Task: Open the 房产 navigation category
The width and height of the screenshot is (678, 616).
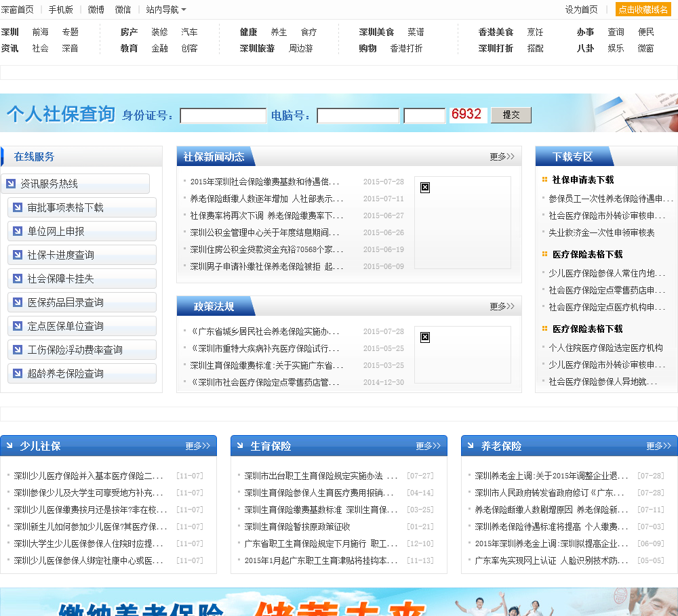Action: pos(129,32)
